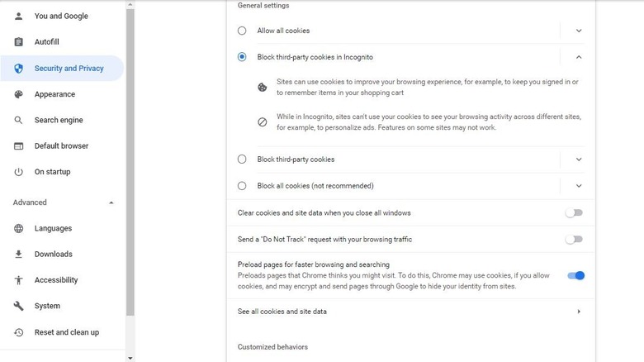
Task: Select Block all cookies (not recommended) option
Action: pyautogui.click(x=242, y=186)
